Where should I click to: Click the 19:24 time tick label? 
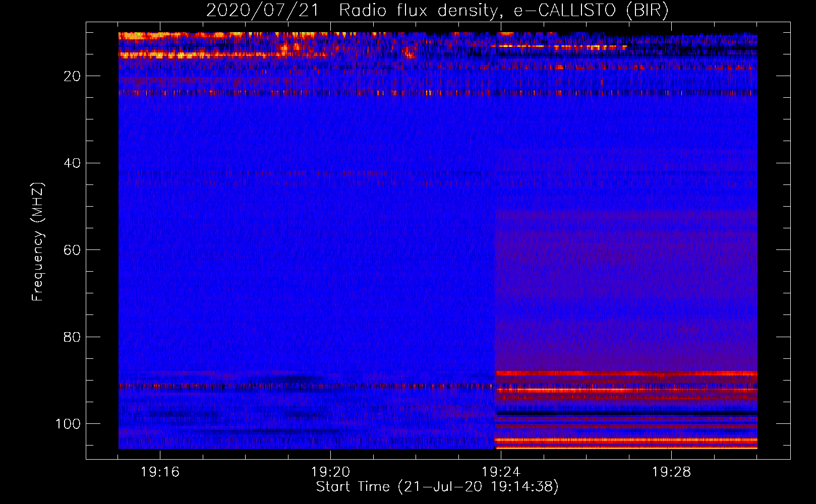pyautogui.click(x=501, y=472)
